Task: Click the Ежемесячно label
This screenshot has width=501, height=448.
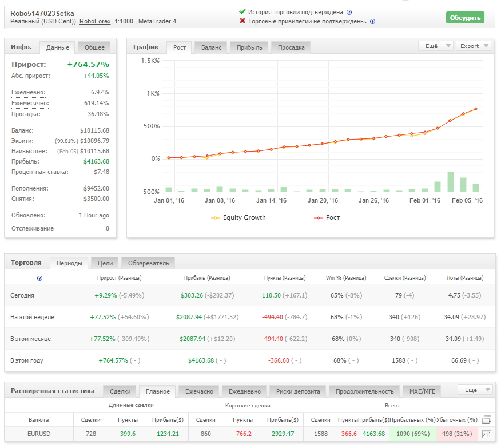Action: coord(30,103)
